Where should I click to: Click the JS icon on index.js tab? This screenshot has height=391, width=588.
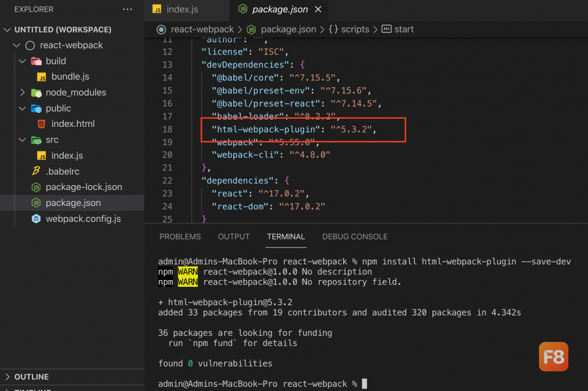[157, 9]
